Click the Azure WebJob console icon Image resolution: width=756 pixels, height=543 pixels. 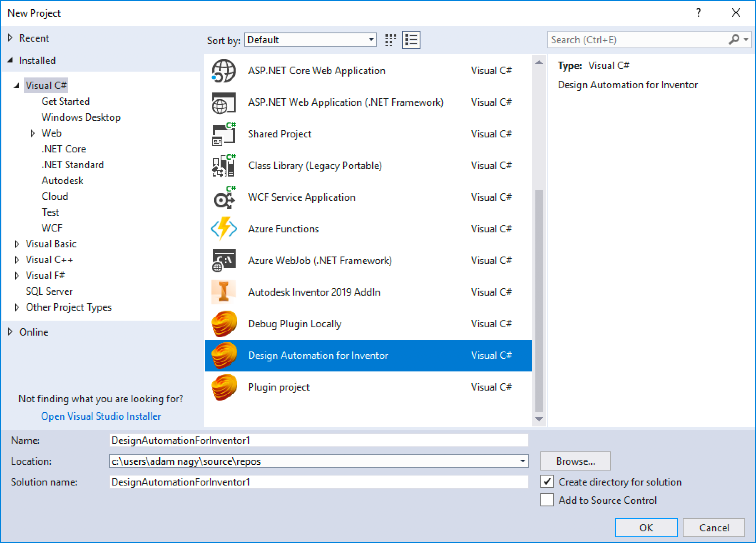click(x=224, y=261)
